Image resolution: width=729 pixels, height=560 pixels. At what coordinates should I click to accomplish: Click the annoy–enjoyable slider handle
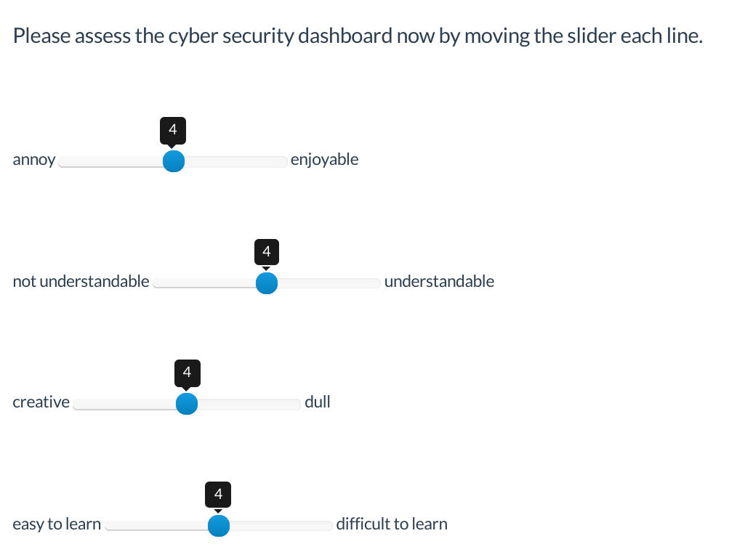173,161
